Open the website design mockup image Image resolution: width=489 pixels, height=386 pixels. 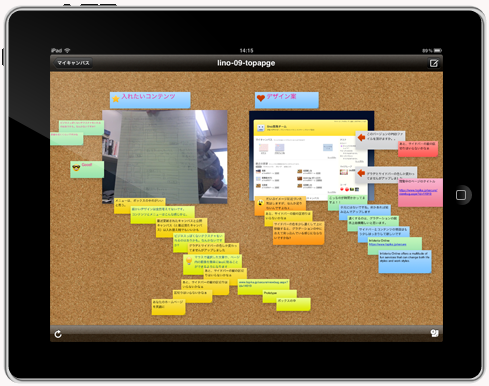[310, 157]
